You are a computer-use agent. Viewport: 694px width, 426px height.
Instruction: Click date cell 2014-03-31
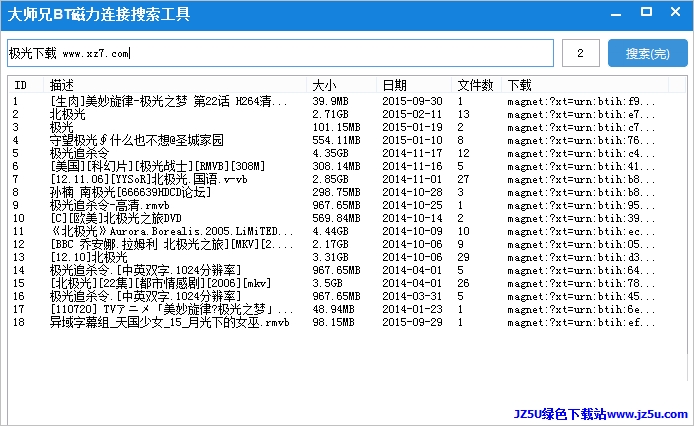[x=413, y=296]
